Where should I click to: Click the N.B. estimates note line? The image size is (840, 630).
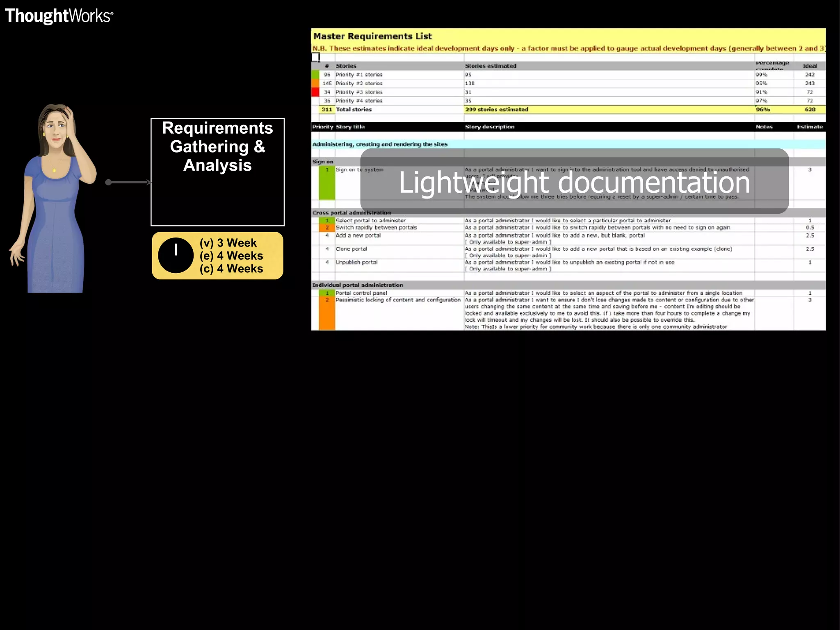[568, 48]
